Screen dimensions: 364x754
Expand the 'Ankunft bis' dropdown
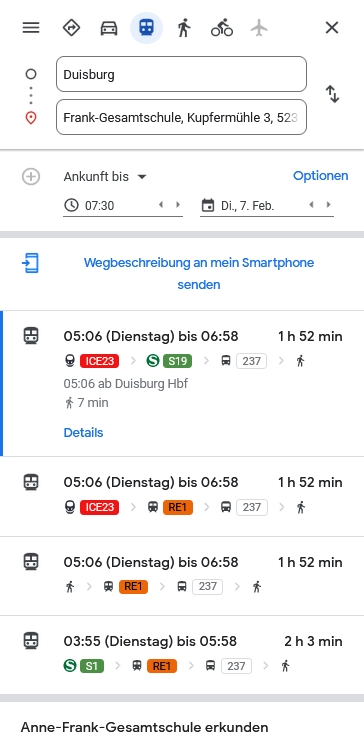(105, 176)
